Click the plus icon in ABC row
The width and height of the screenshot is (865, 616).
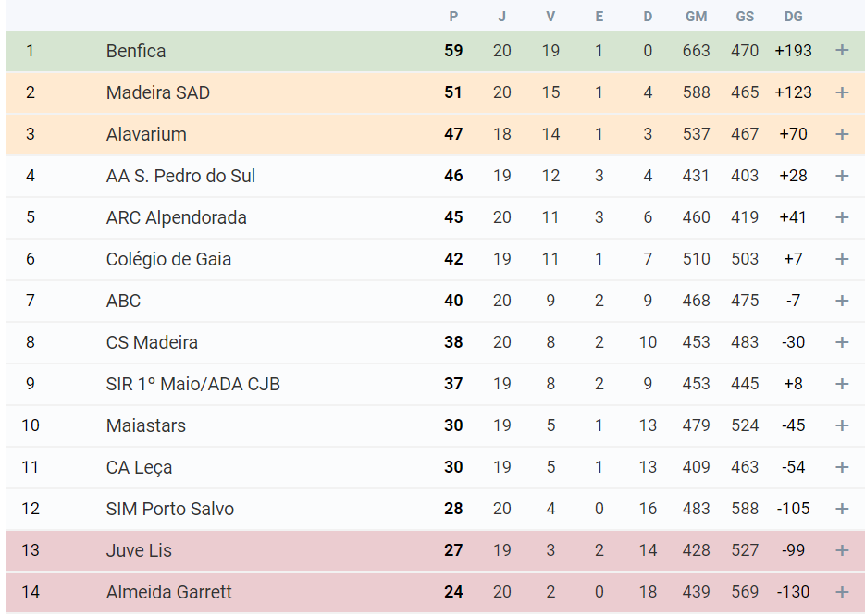[842, 301]
